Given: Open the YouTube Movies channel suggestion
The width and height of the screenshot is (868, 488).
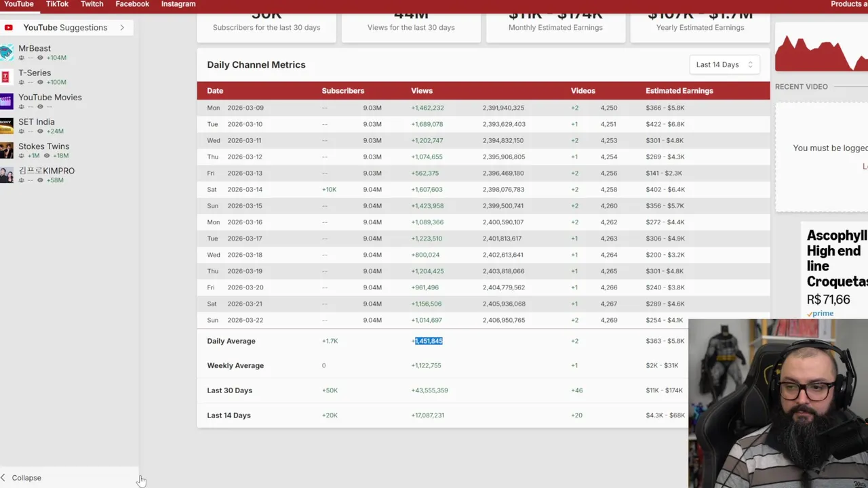Looking at the screenshot, I should click(x=50, y=97).
